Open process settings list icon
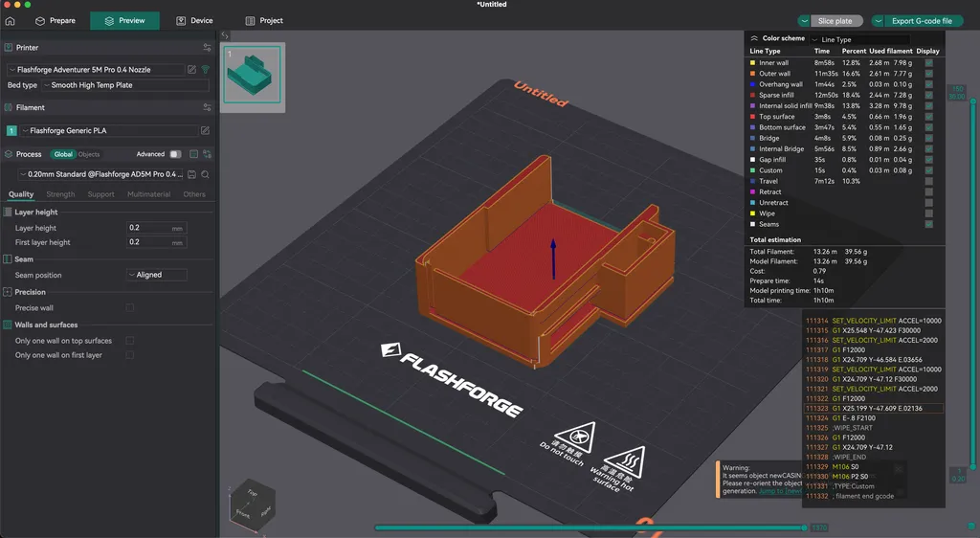 tap(193, 154)
